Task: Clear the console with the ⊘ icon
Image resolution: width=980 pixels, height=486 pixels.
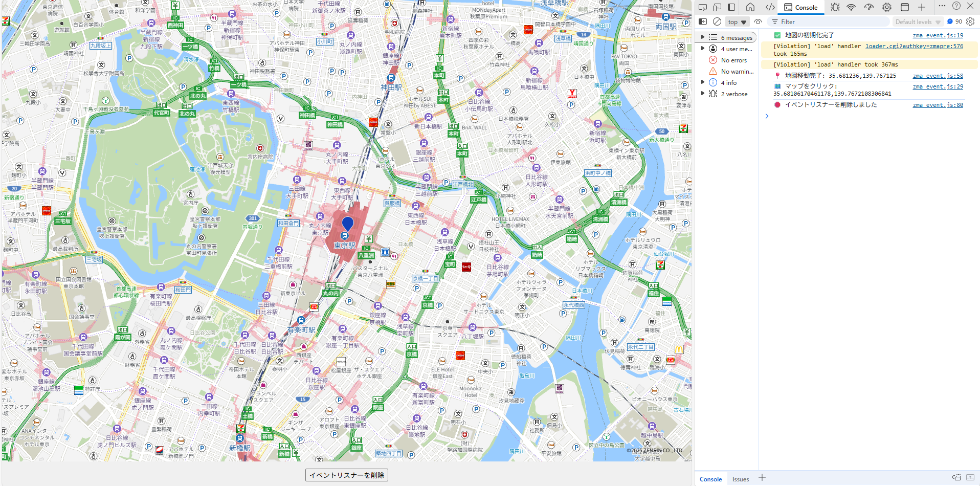Action: (x=718, y=21)
